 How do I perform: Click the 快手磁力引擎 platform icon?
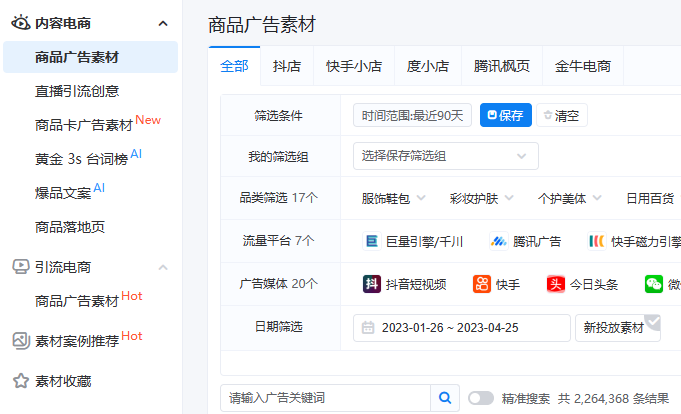[597, 241]
